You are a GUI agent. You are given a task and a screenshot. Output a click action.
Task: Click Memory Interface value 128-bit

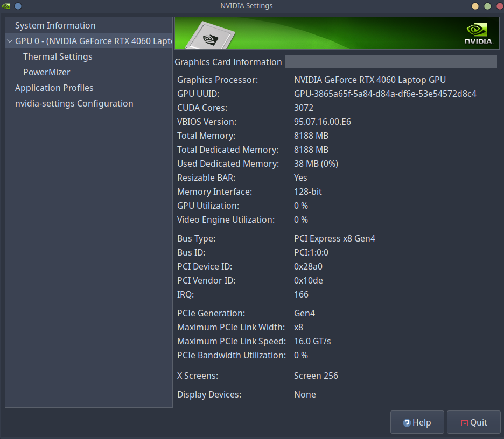[x=308, y=192]
